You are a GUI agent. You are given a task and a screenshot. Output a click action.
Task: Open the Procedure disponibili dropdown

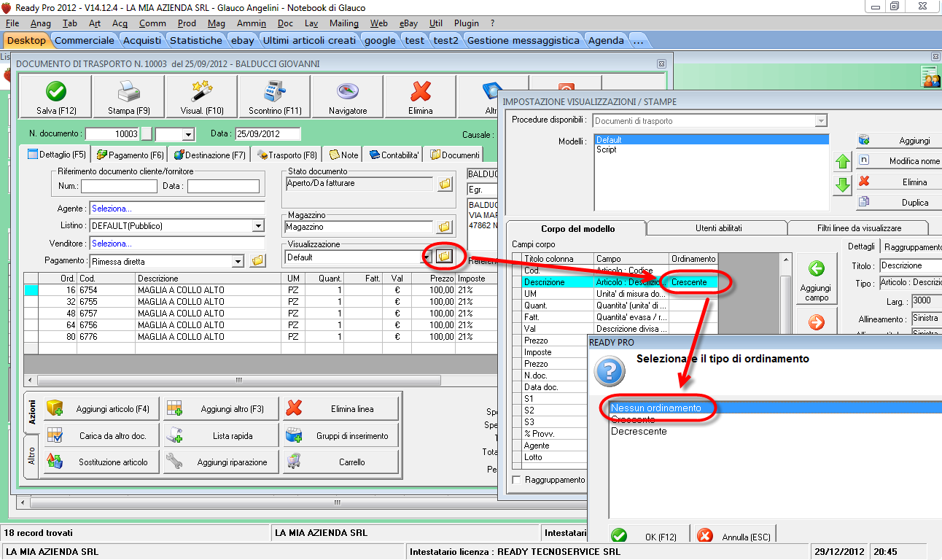tap(822, 121)
